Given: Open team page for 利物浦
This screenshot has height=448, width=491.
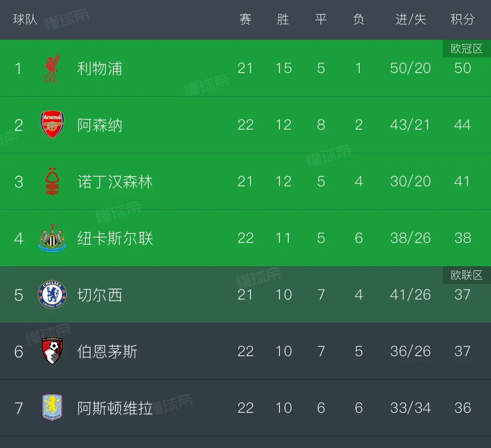Looking at the screenshot, I should pyautogui.click(x=99, y=68).
